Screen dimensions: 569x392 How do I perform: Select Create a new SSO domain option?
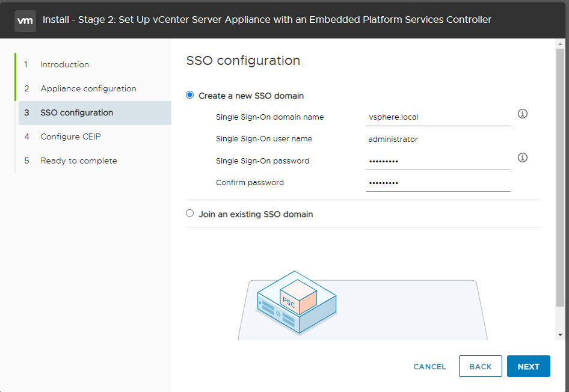click(x=190, y=96)
